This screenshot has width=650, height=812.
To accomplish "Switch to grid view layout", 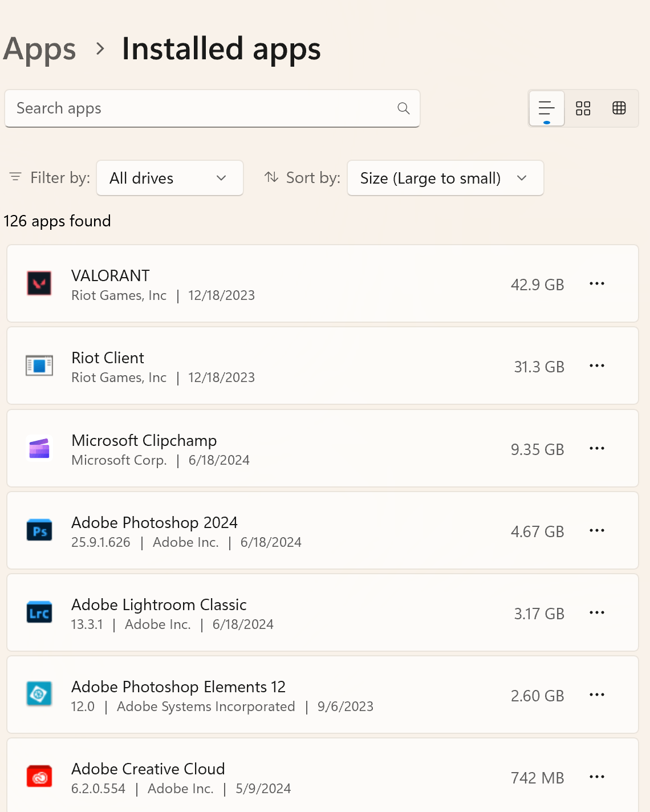I will pos(583,108).
